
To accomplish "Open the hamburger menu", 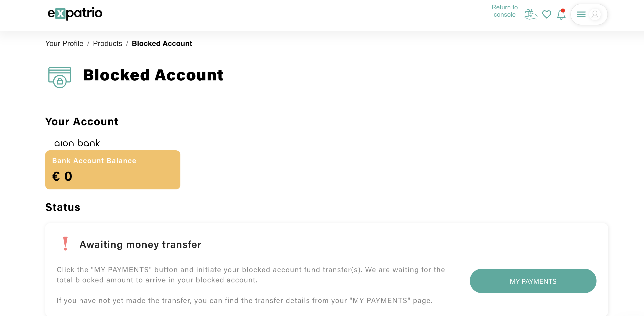I will click(x=581, y=15).
